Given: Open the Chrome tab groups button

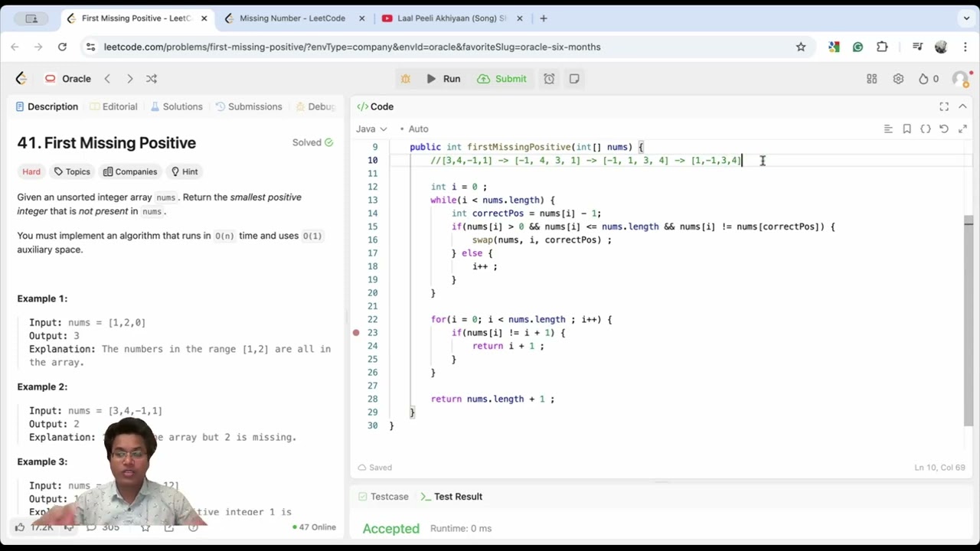Looking at the screenshot, I should click(x=31, y=18).
